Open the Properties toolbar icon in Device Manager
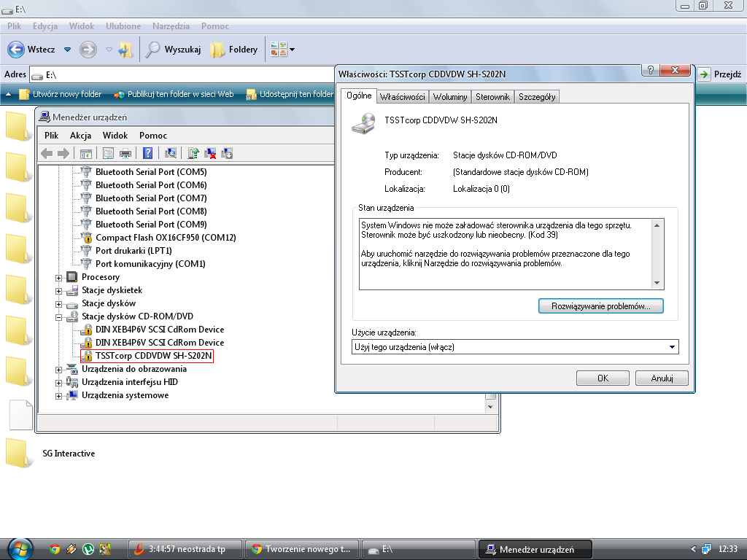747x560 pixels. (x=108, y=153)
